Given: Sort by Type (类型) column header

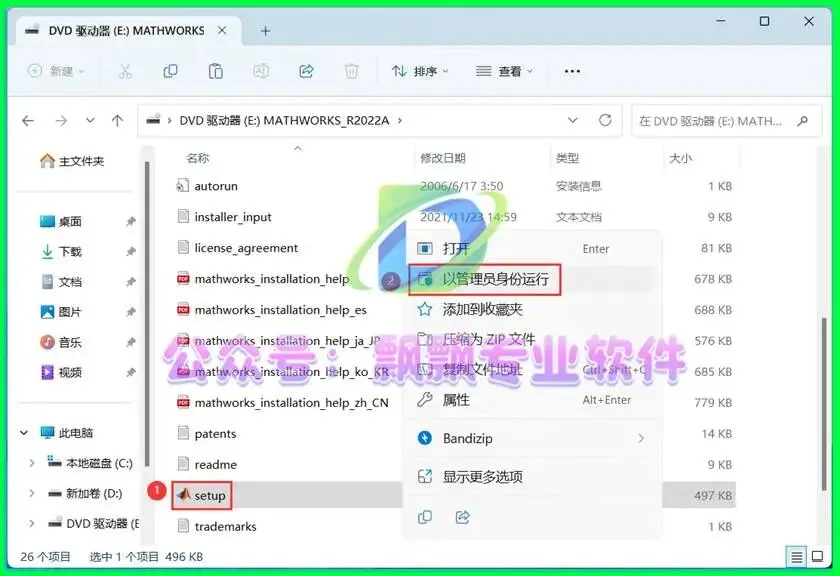Looking at the screenshot, I should click(567, 158).
